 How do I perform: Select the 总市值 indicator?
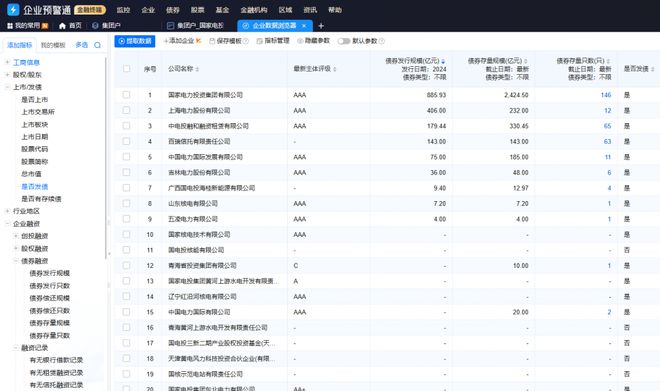(x=31, y=174)
